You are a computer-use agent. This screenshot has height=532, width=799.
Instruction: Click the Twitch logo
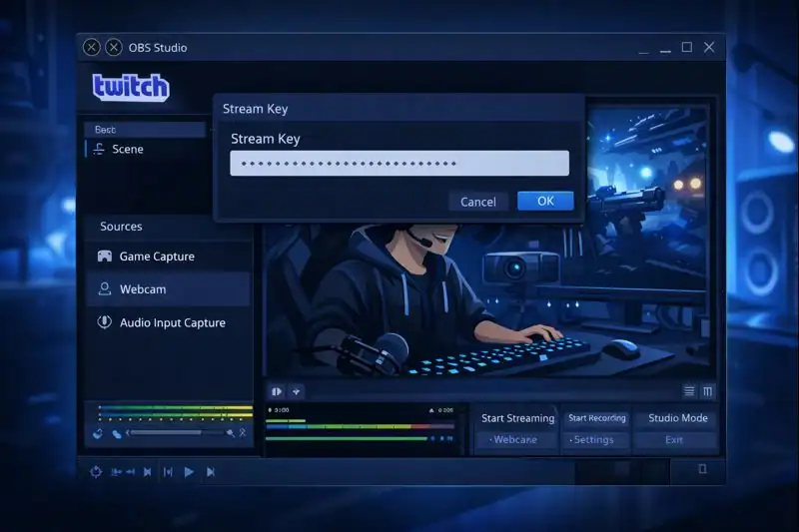coord(131,88)
